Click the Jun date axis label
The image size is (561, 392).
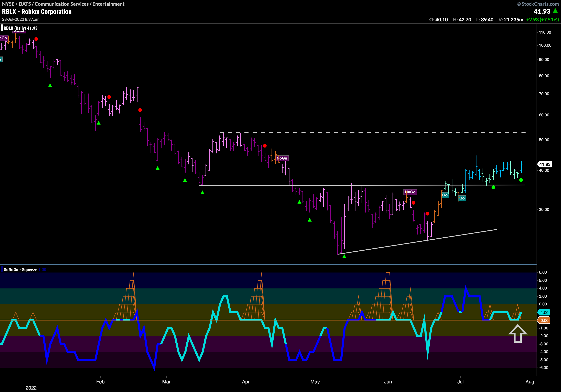point(388,382)
